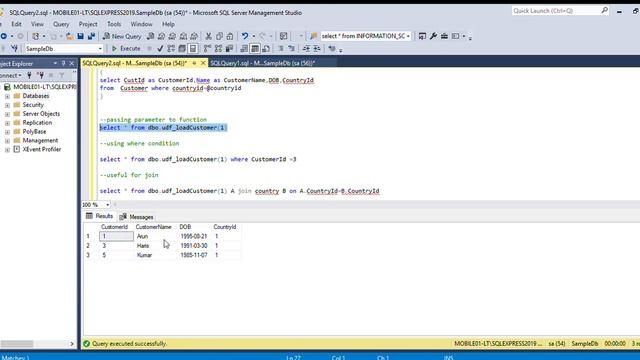Click the Decrease Indent icon

click(x=306, y=49)
